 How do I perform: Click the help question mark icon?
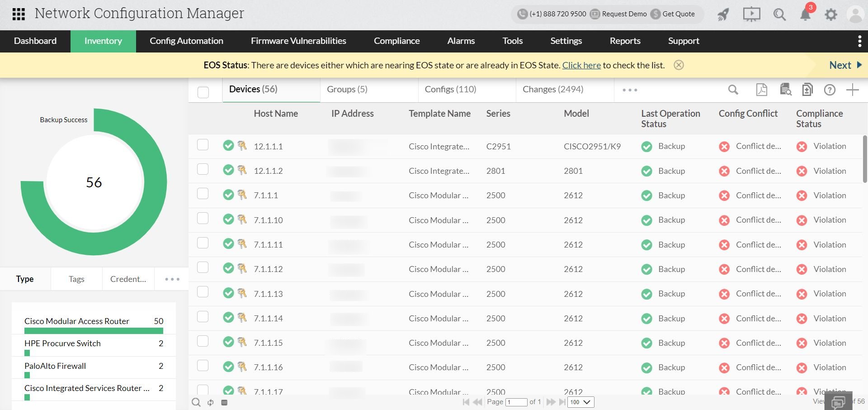(830, 90)
